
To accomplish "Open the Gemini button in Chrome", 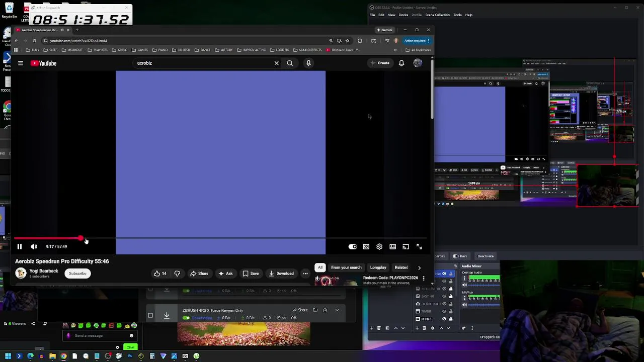I will tap(385, 30).
